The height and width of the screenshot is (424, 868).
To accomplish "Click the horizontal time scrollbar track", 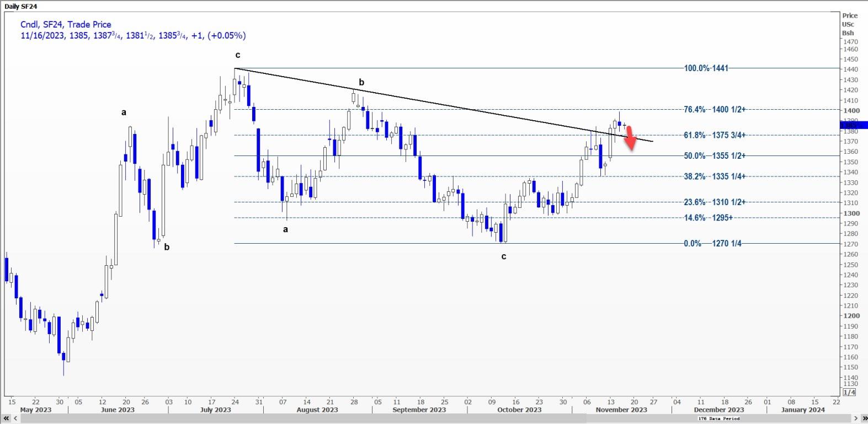I will click(435, 418).
